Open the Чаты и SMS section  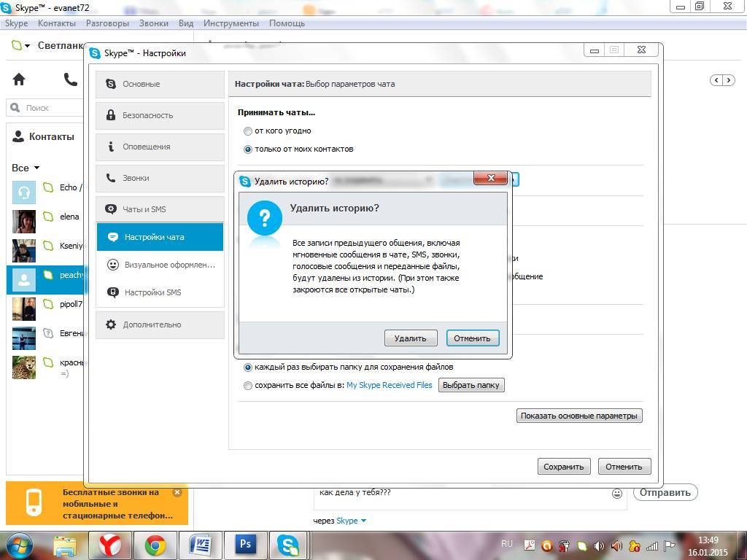coord(160,209)
